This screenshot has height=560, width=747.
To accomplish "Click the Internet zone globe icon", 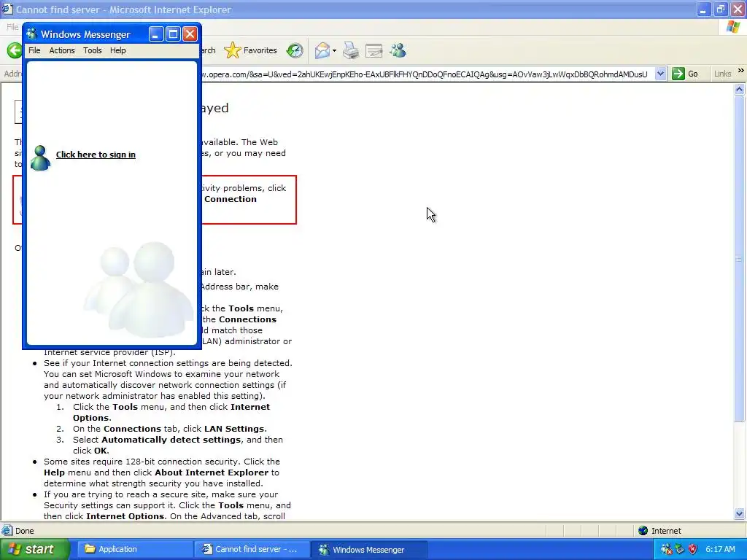I will [x=643, y=531].
